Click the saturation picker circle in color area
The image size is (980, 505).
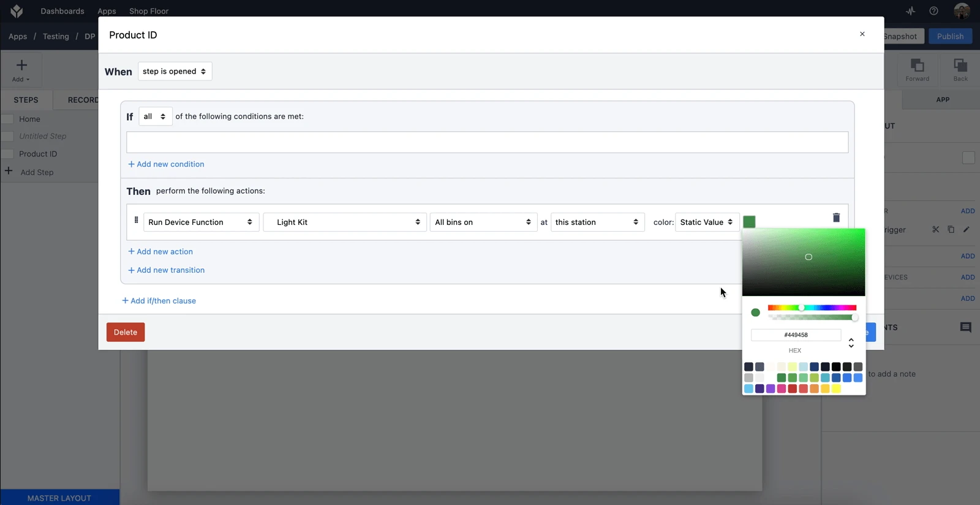(x=809, y=257)
